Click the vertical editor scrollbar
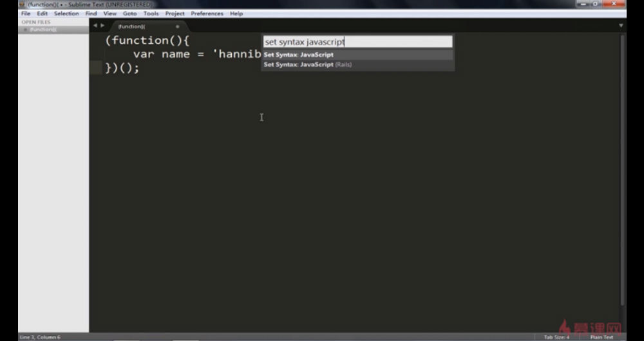This screenshot has height=341, width=644. [x=623, y=169]
